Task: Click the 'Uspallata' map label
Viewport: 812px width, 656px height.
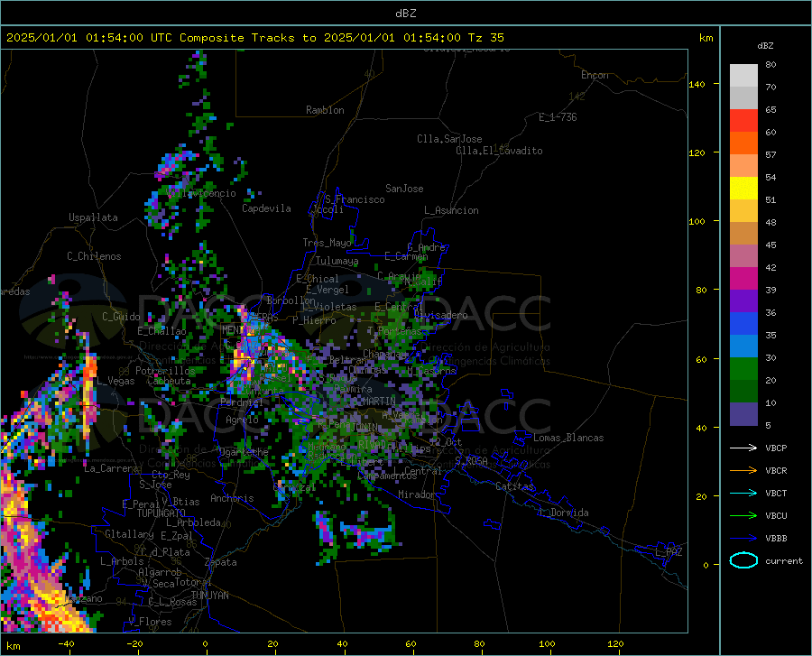Action: click(93, 218)
